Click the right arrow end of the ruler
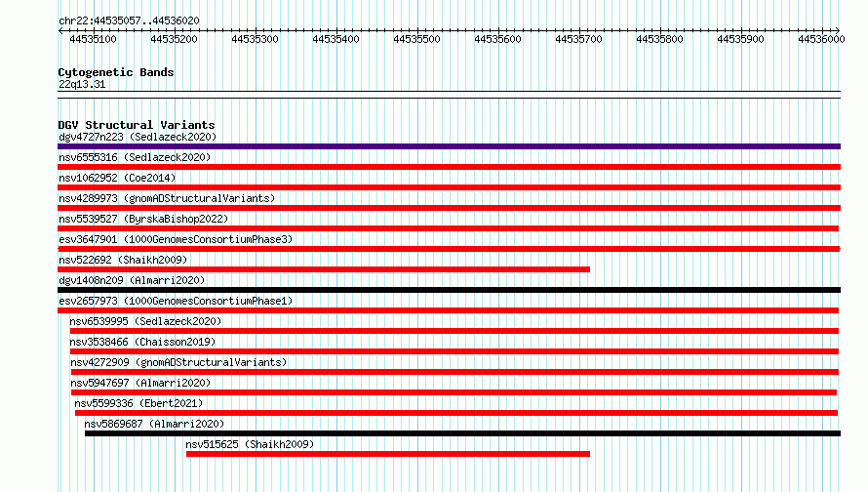 tap(838, 30)
